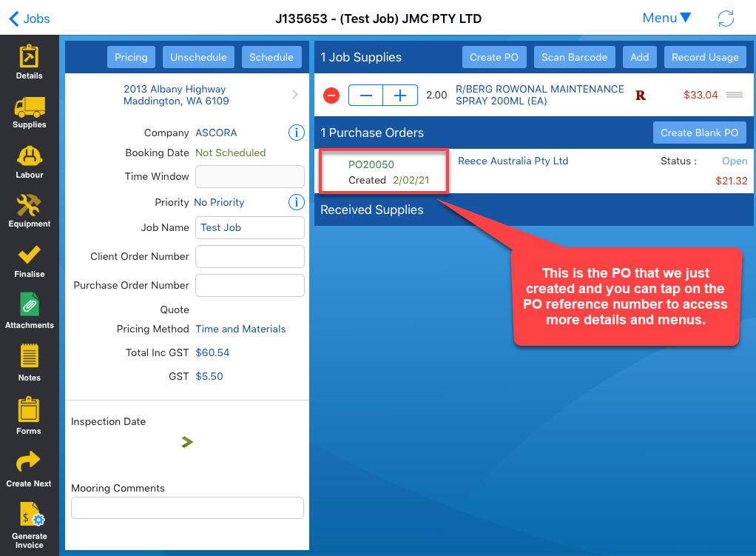The width and height of the screenshot is (756, 556).
Task: Open the Equipment tools icon
Action: point(29,205)
